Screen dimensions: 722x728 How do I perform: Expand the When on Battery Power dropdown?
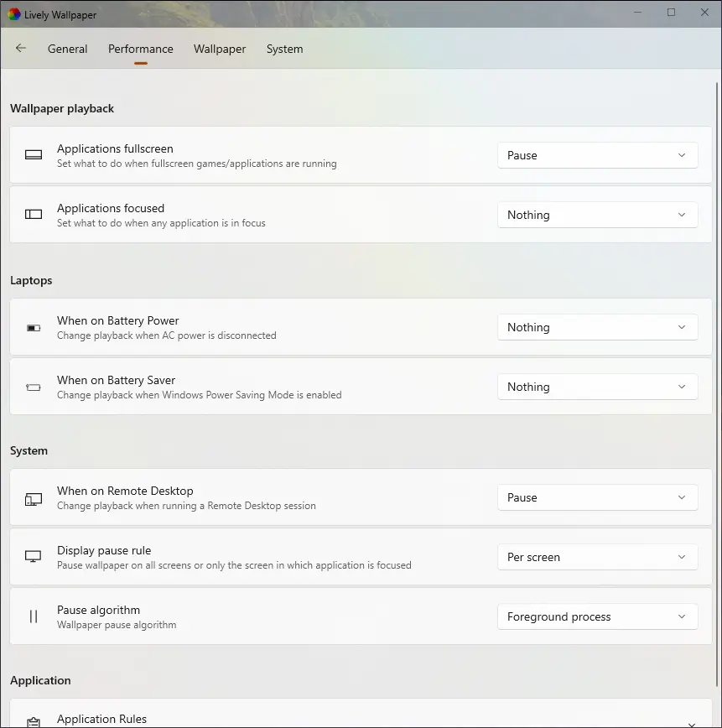[597, 327]
